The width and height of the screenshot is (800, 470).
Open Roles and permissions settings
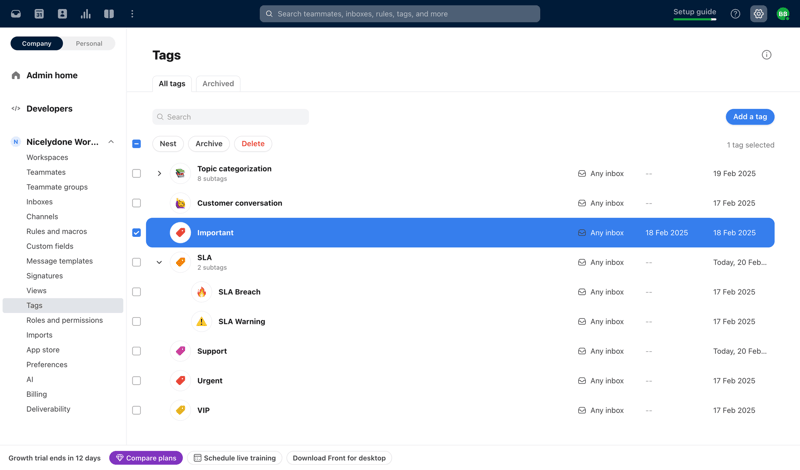coord(65,320)
